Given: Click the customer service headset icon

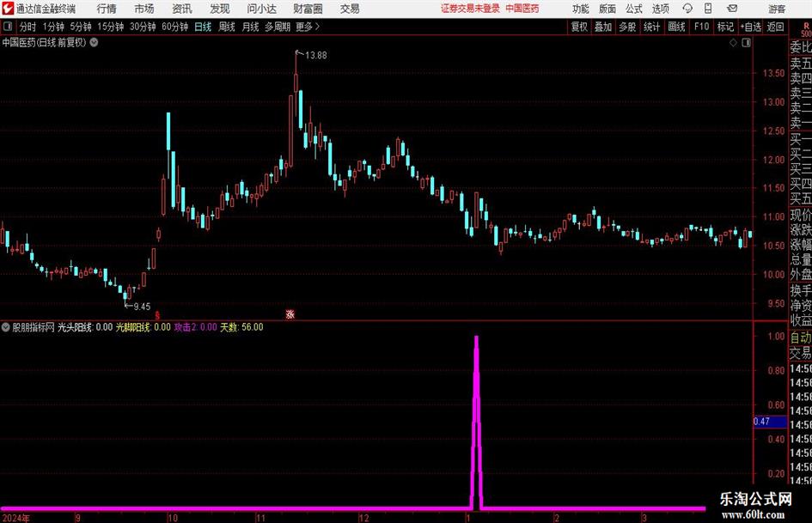Looking at the screenshot, I should coord(687,9).
